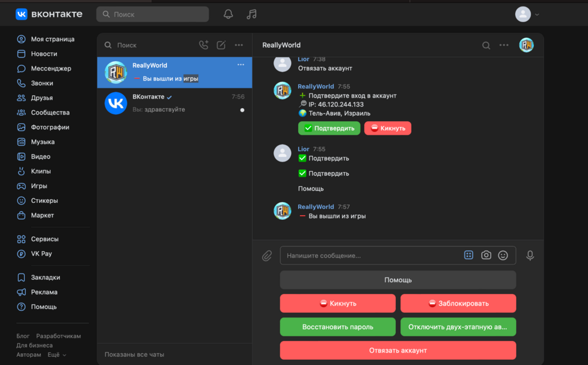Click Отвязать аккаунт keyboard button
This screenshot has width=588, height=365.
pos(398,350)
